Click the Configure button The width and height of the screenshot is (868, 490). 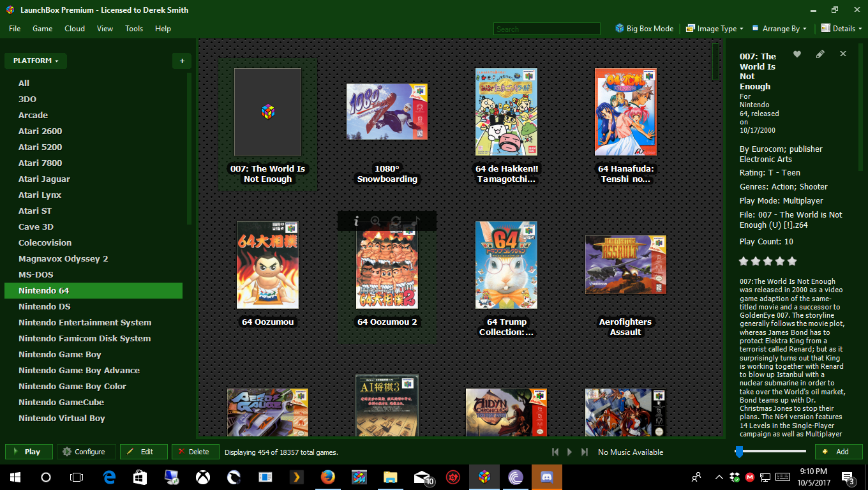pos(86,452)
